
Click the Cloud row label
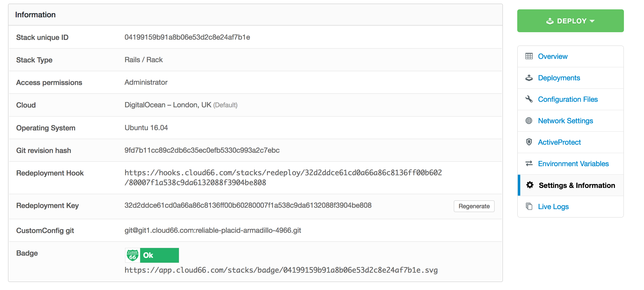click(26, 105)
